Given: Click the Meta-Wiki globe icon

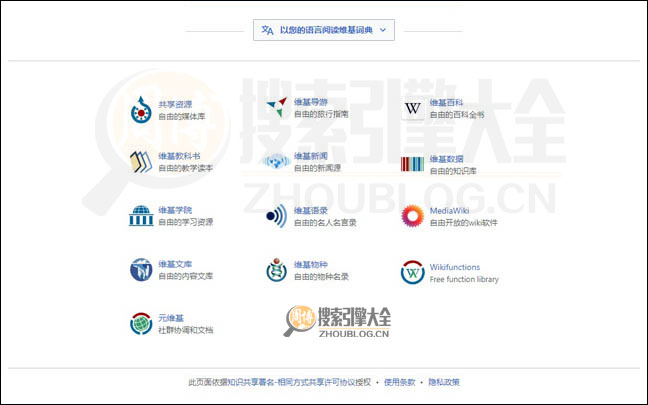Looking at the screenshot, I should coord(141,324).
